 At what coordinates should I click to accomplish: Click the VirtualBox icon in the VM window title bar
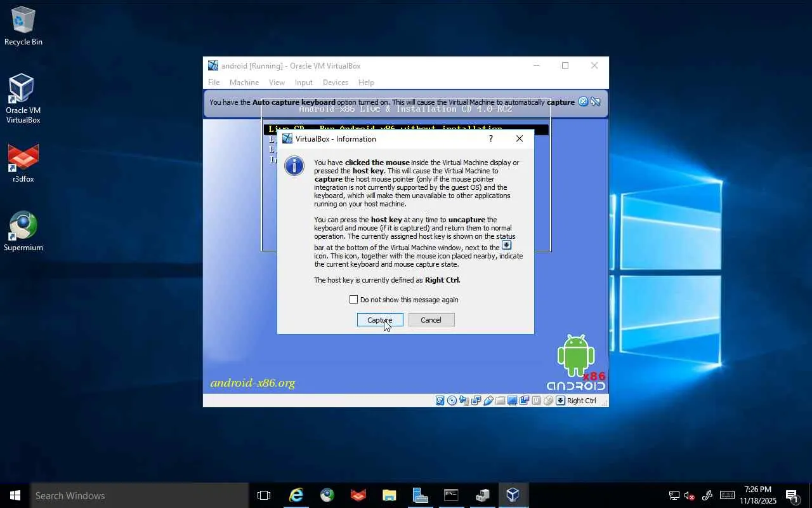point(213,65)
